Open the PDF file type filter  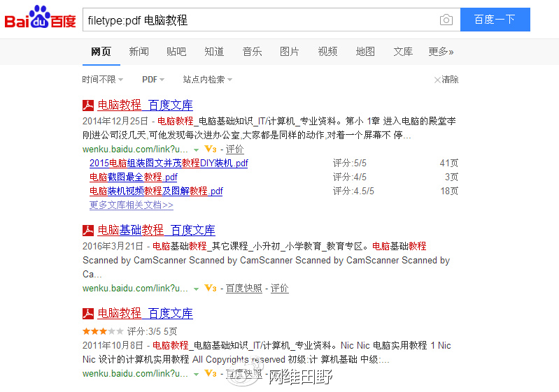click(153, 80)
